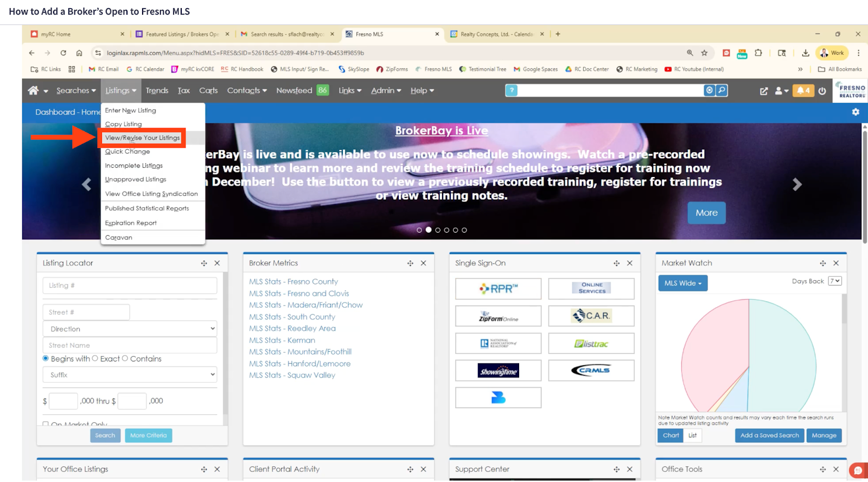Open the RPR single sign-on tile

[x=498, y=289]
